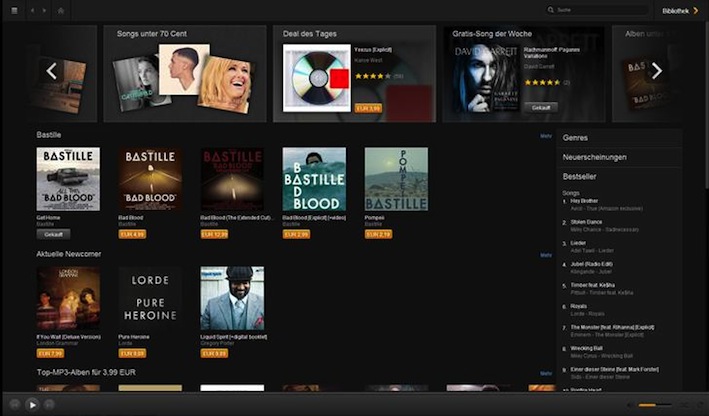Click the Aktuelle Newcomer section heading

[x=69, y=254]
